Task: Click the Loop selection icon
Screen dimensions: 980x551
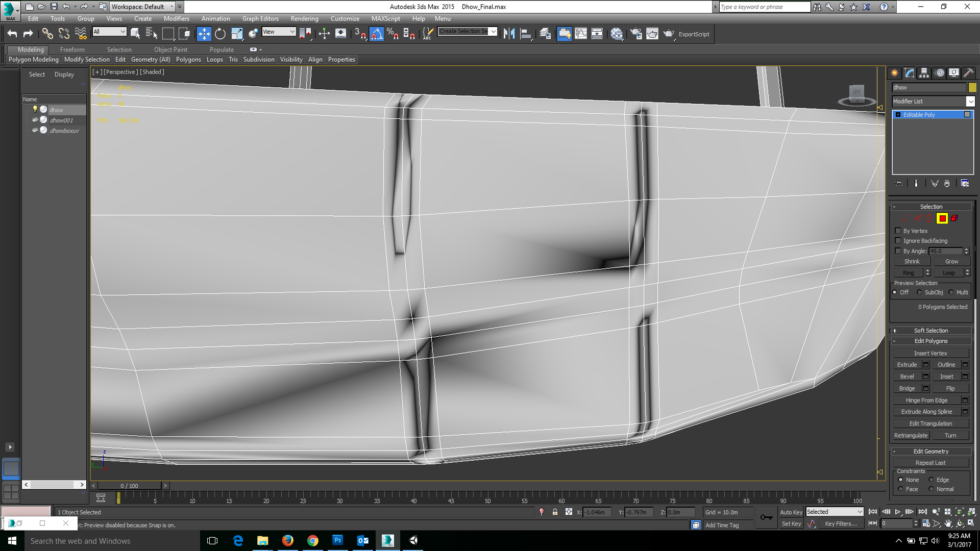Action: pos(948,272)
